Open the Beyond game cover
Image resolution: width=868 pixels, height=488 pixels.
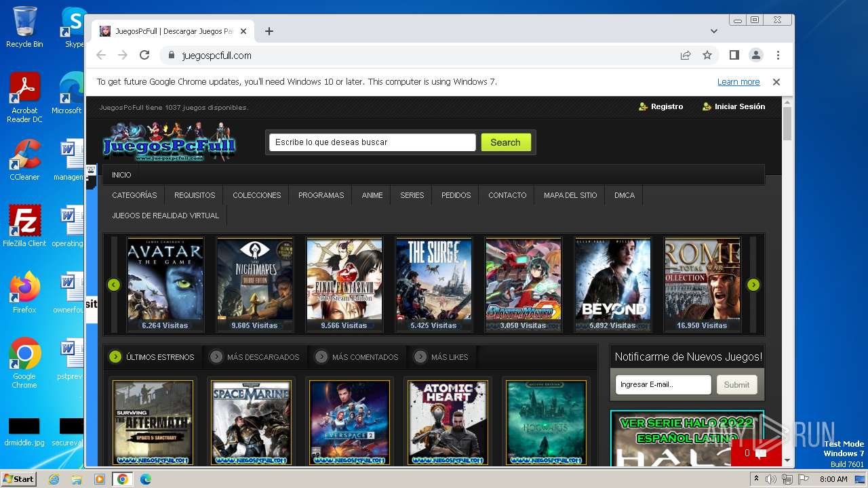pyautogui.click(x=613, y=284)
